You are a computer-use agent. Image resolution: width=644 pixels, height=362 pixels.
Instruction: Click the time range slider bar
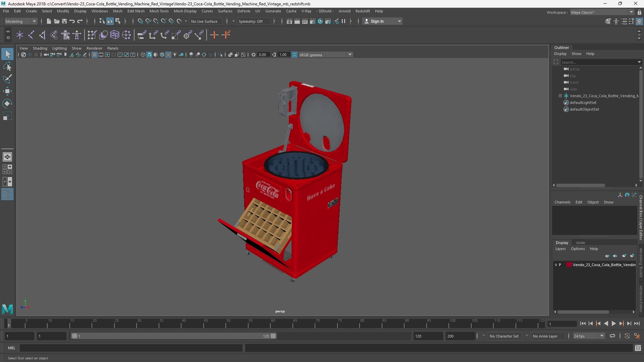(174, 336)
